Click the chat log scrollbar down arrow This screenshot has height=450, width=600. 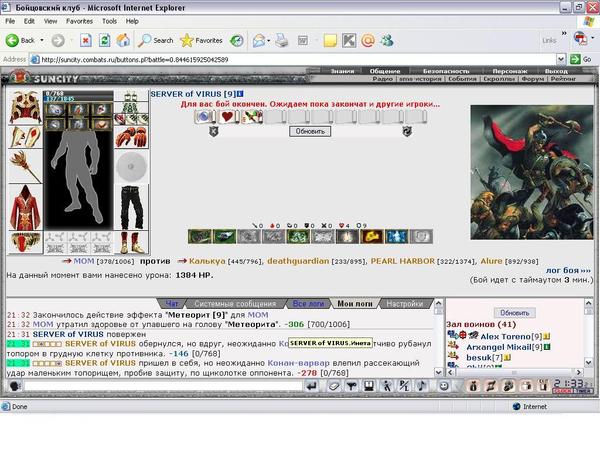[439, 372]
